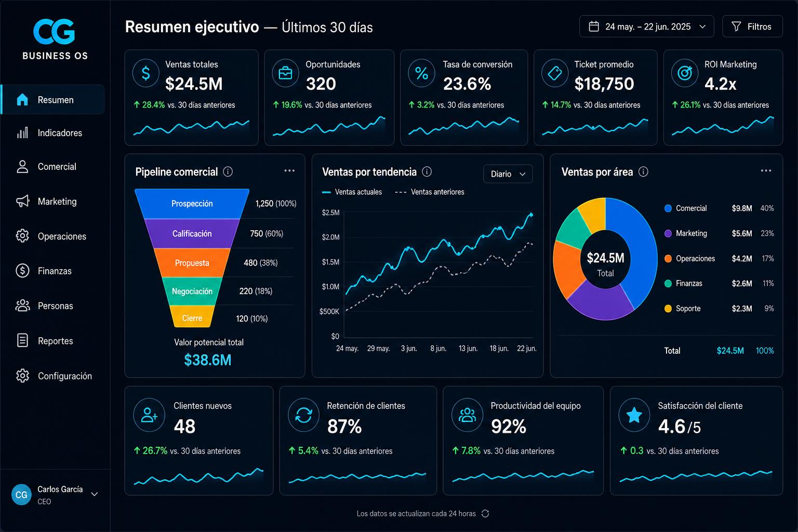The width and height of the screenshot is (798, 532).
Task: Click the green Finanzas legend dot
Action: [x=668, y=283]
